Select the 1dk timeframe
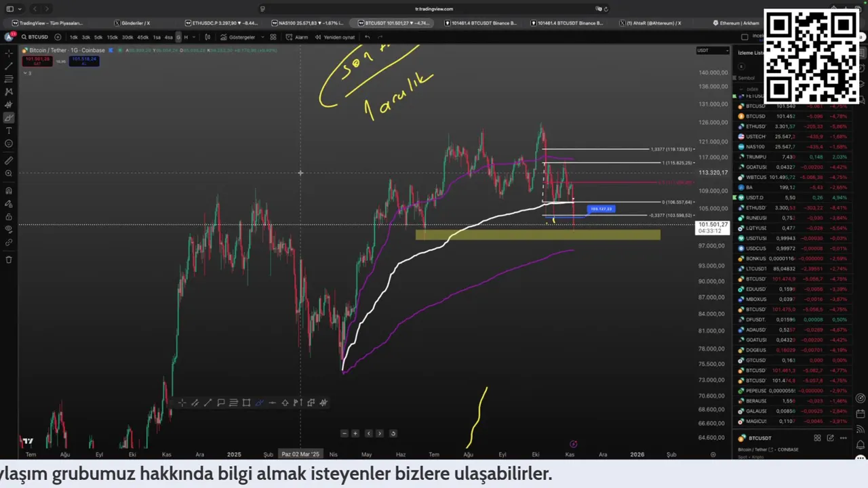 [74, 37]
